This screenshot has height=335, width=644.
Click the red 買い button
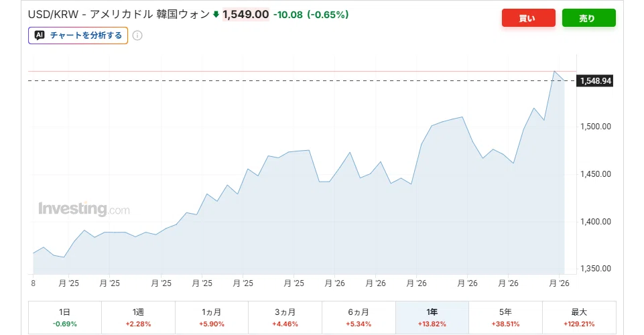[x=529, y=18]
